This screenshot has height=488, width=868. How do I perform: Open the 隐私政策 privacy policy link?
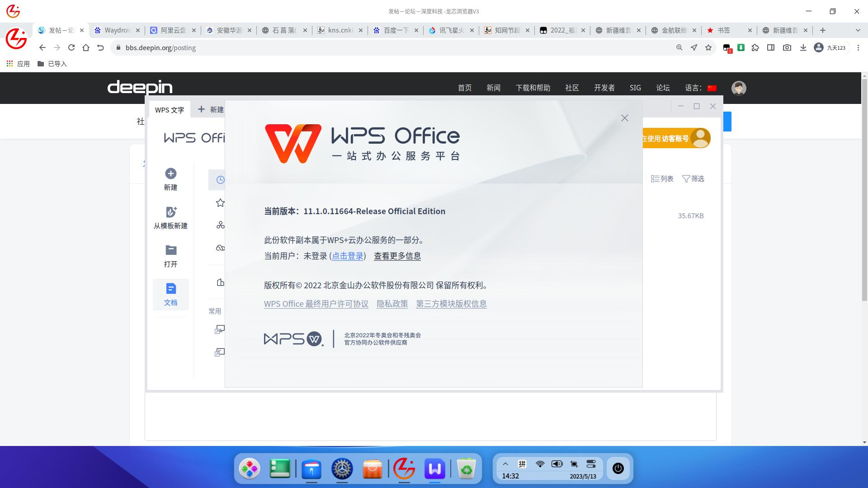tap(392, 304)
